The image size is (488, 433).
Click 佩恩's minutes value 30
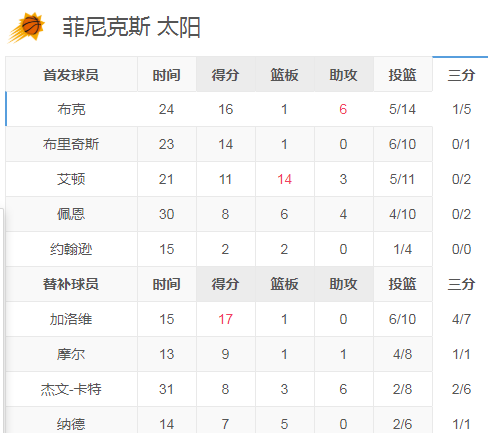(166, 214)
